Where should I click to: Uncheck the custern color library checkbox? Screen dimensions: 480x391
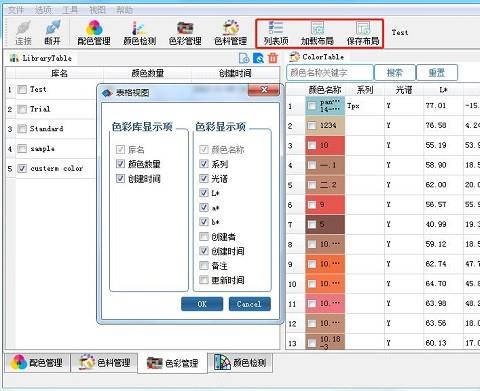pos(22,168)
